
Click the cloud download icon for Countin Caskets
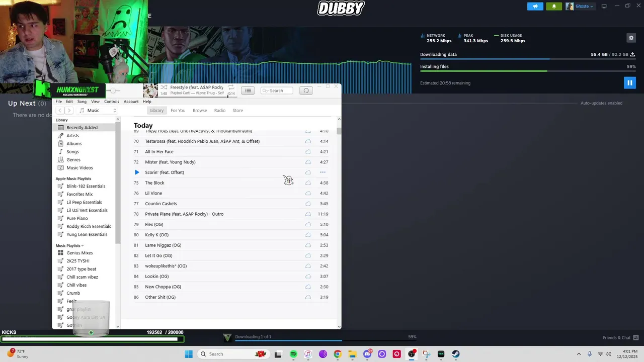308,204
